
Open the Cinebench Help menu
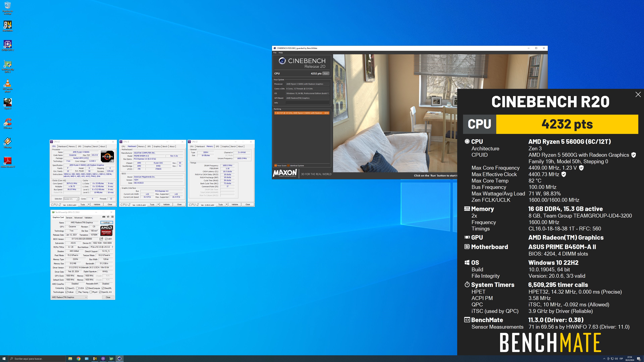click(x=281, y=53)
